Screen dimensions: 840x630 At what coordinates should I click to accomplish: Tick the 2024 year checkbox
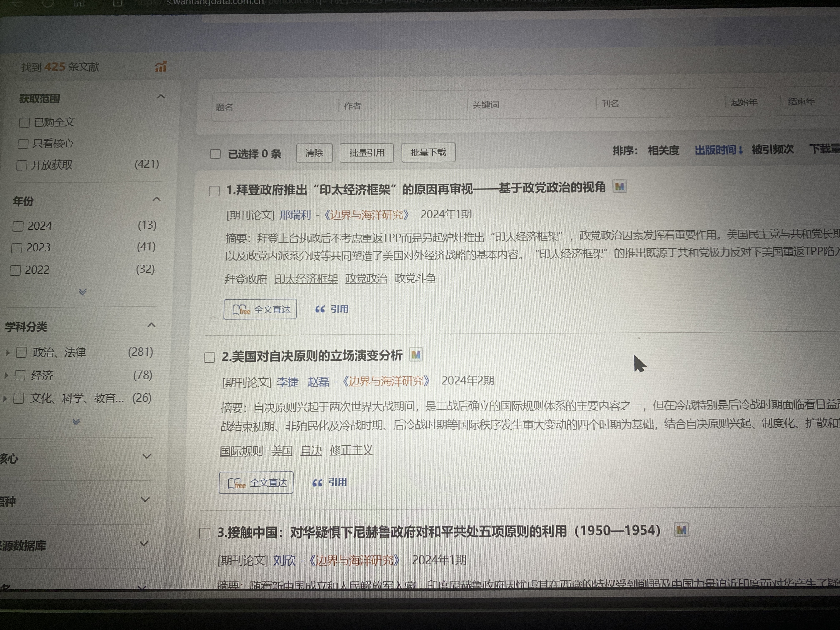point(18,226)
